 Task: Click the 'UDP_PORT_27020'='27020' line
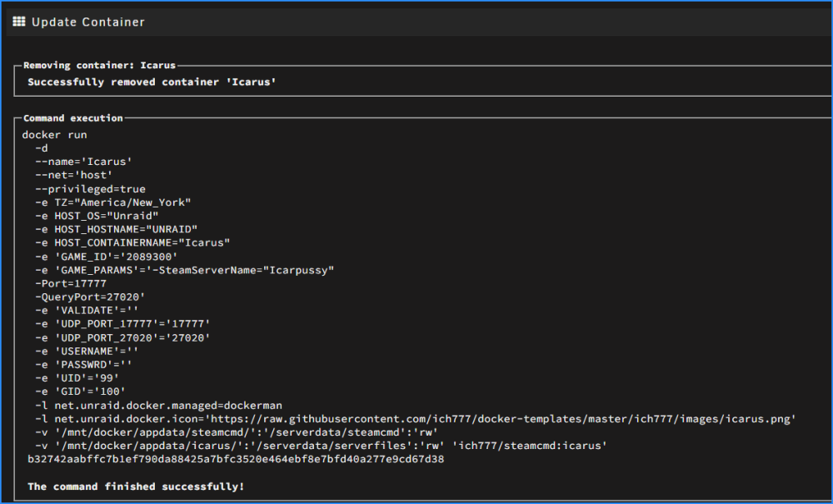tap(122, 337)
